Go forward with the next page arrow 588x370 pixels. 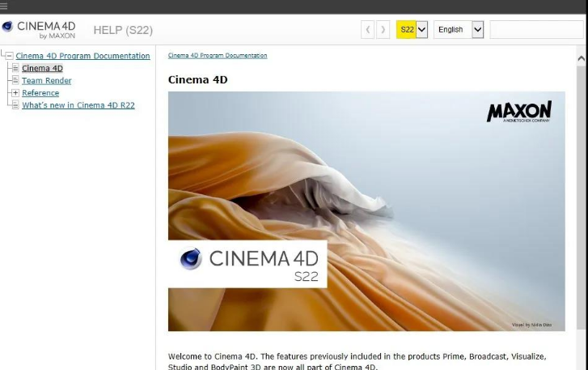[383, 30]
